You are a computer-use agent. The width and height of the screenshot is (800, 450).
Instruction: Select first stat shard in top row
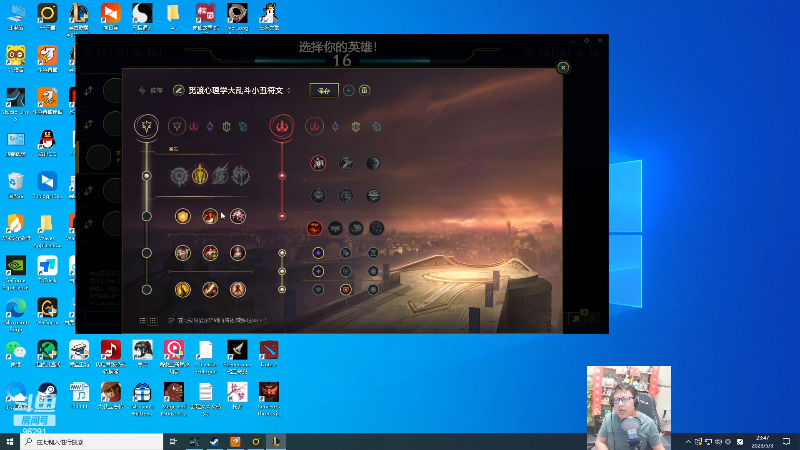click(x=318, y=253)
